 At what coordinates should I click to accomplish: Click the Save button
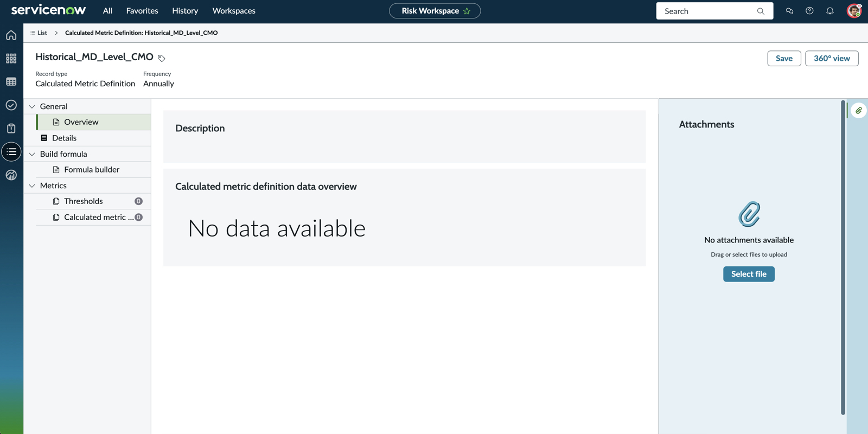(784, 58)
